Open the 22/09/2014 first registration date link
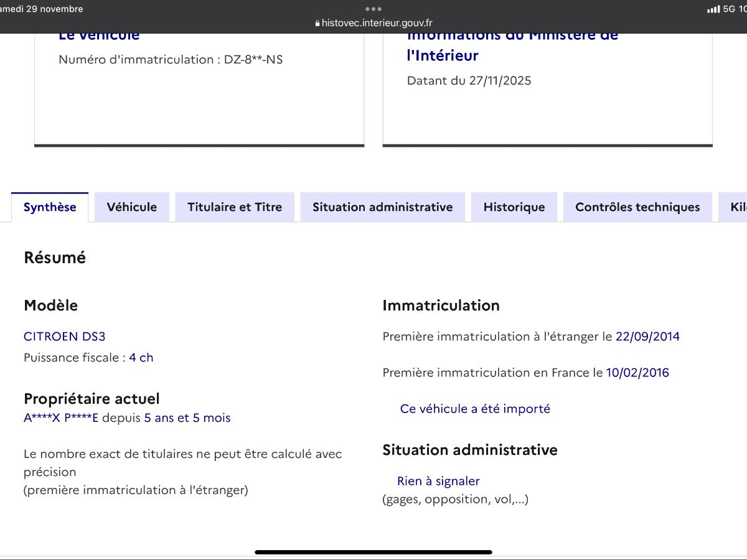The width and height of the screenshot is (747, 560). tap(648, 336)
